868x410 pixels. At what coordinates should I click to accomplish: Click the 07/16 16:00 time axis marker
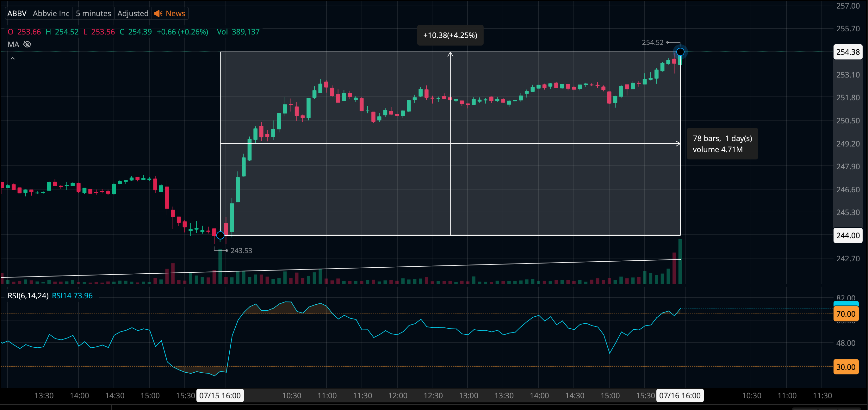click(680, 395)
